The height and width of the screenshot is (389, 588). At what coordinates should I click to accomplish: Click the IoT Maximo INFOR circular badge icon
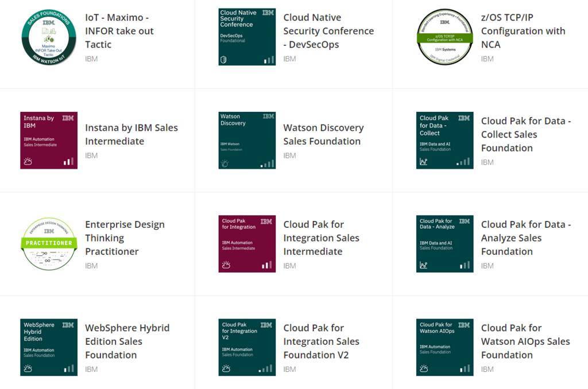(x=49, y=37)
